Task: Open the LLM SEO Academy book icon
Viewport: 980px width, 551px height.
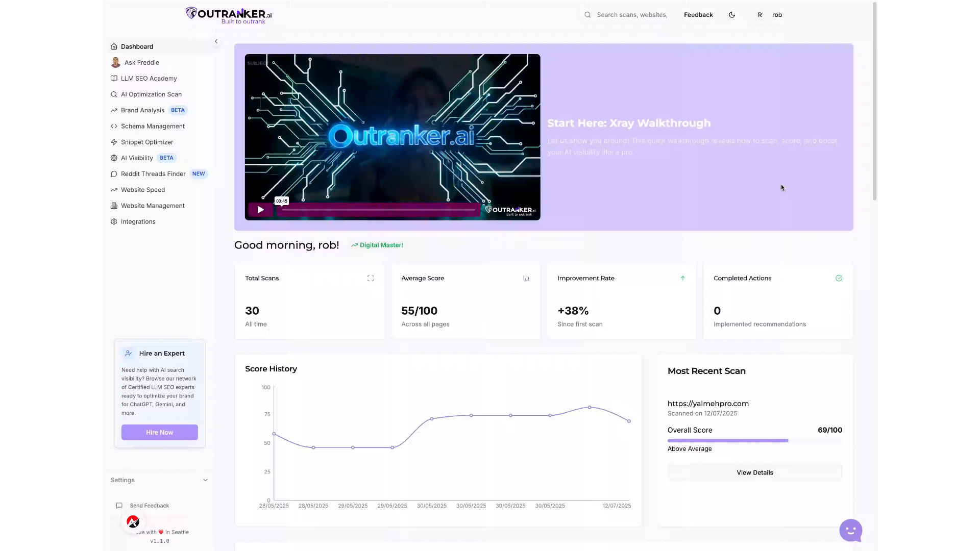Action: point(114,79)
